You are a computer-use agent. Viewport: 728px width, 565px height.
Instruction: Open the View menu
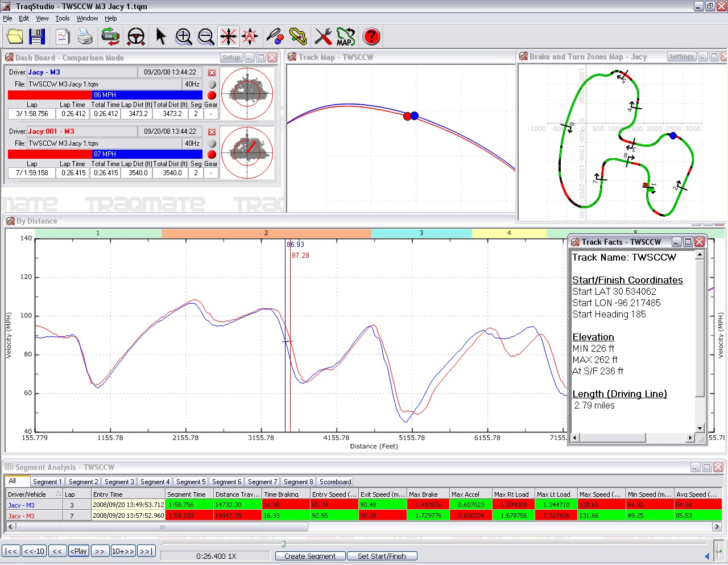point(42,18)
